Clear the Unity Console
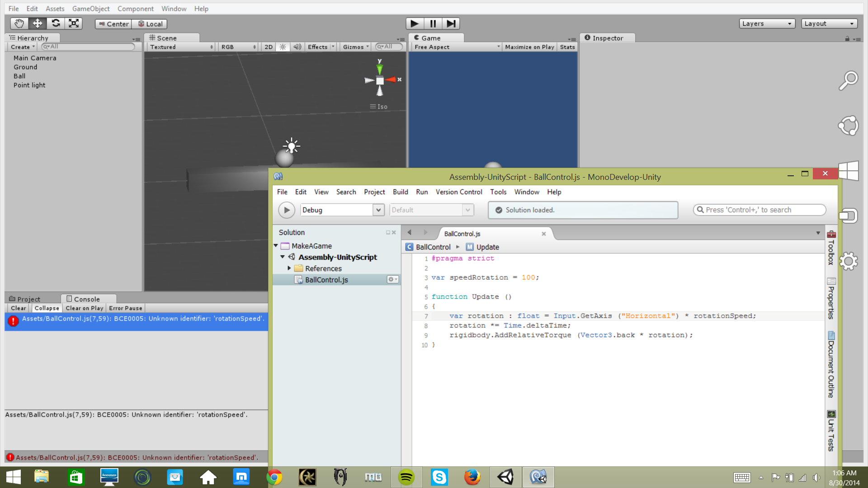Viewport: 868px width, 488px height. [18, 308]
